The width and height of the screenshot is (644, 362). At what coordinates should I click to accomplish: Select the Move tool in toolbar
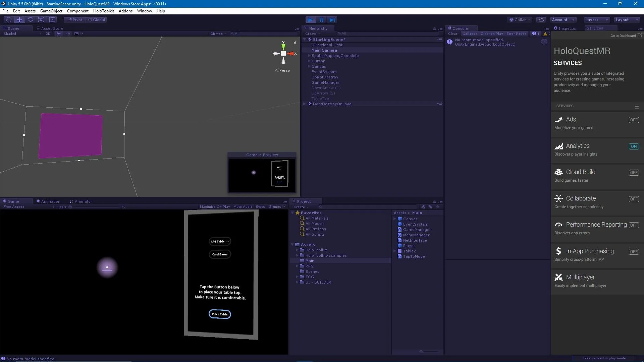coord(19,20)
